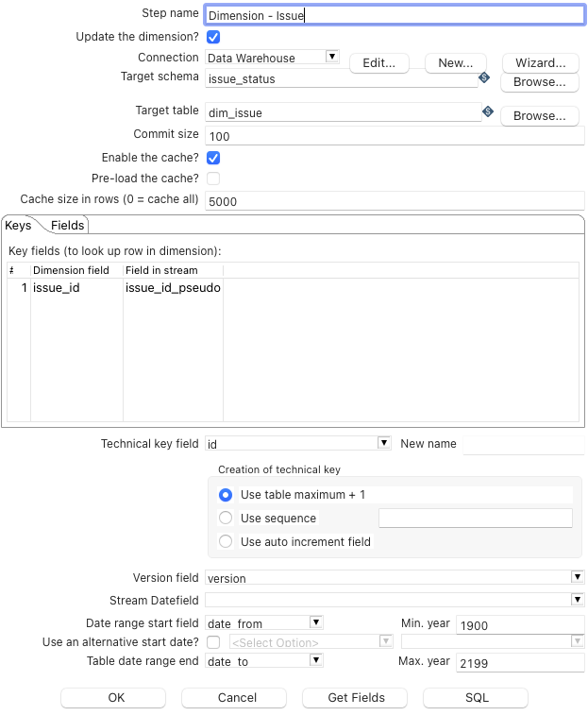
Task: Select the Keys tab
Action: tap(18, 225)
